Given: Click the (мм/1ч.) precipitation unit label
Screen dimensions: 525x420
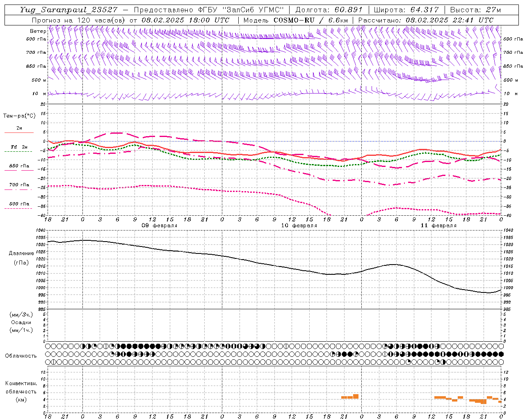Looking at the screenshot, I should pos(21,330).
